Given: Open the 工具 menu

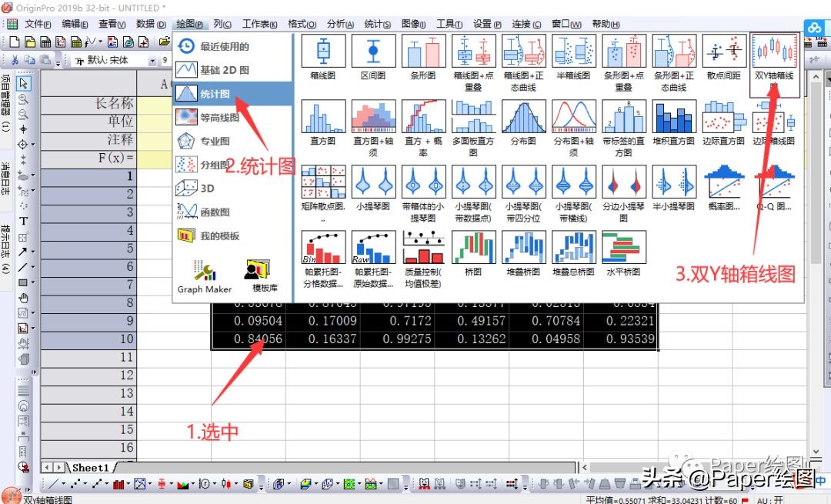Looking at the screenshot, I should (449, 24).
